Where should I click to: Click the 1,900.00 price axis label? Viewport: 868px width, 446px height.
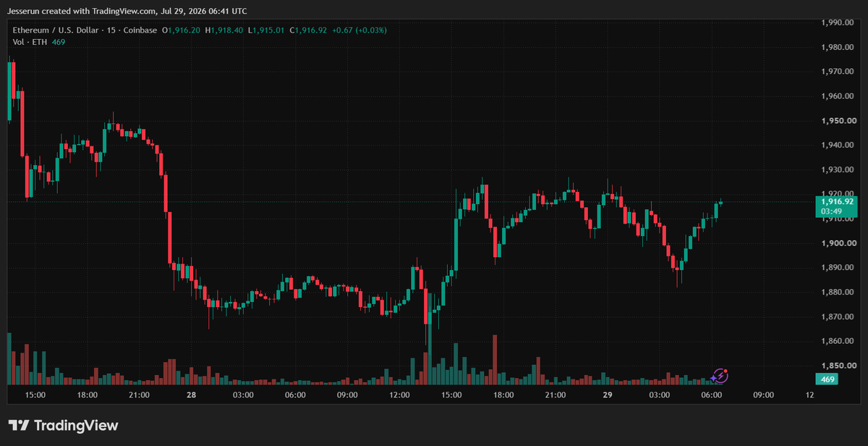point(839,243)
